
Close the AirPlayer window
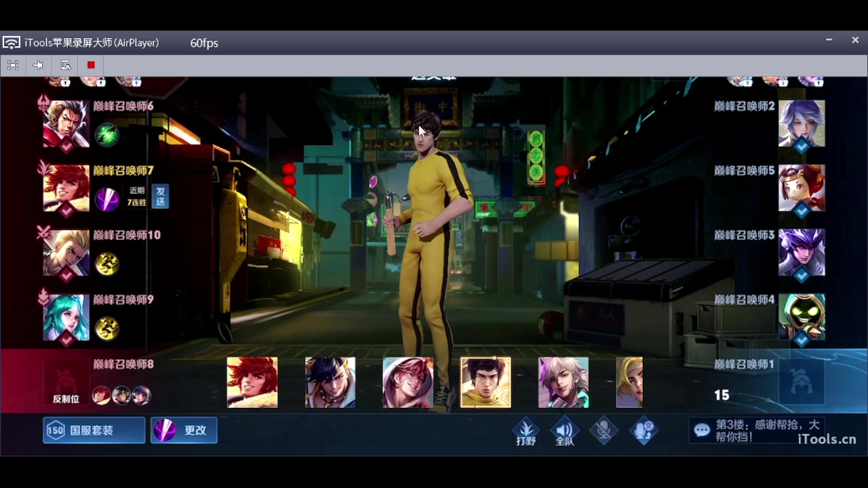855,41
